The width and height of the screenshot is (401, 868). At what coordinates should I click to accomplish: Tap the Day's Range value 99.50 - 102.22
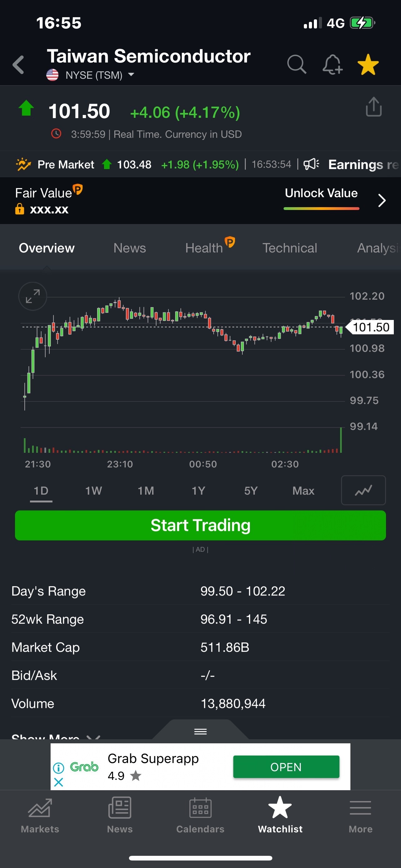(x=243, y=591)
